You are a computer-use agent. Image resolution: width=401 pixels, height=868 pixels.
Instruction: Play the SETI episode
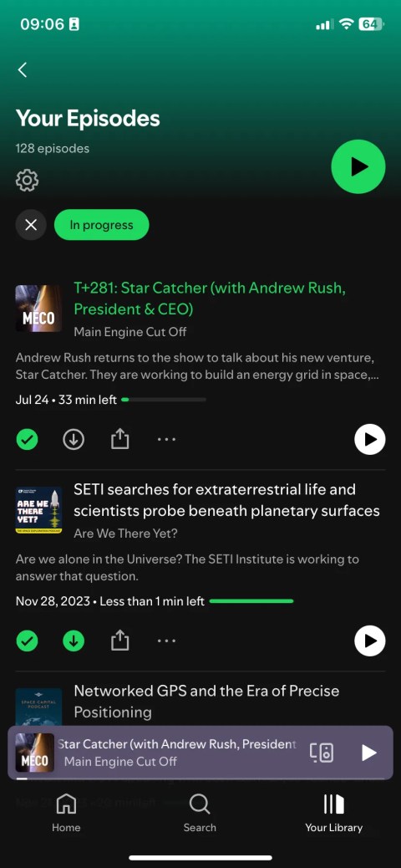click(369, 641)
